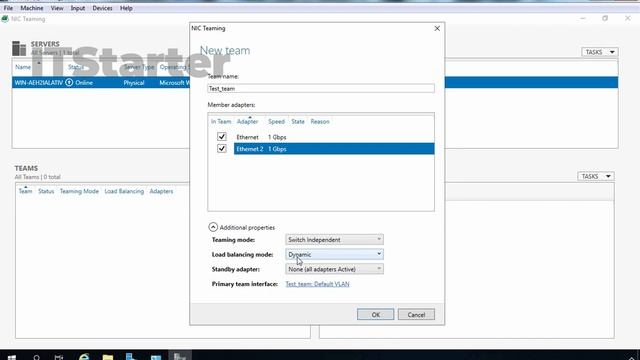Open Server Manager from the taskbar
640x360 pixels.
131,357
